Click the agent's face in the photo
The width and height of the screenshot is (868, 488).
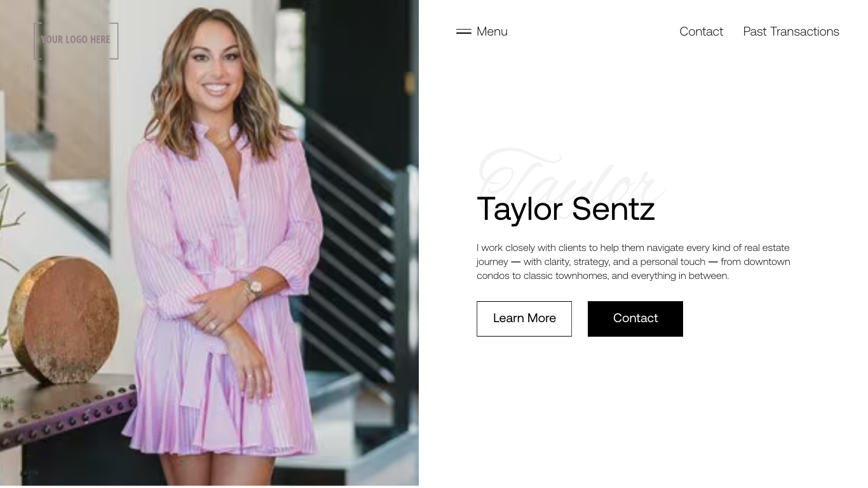pos(214,71)
